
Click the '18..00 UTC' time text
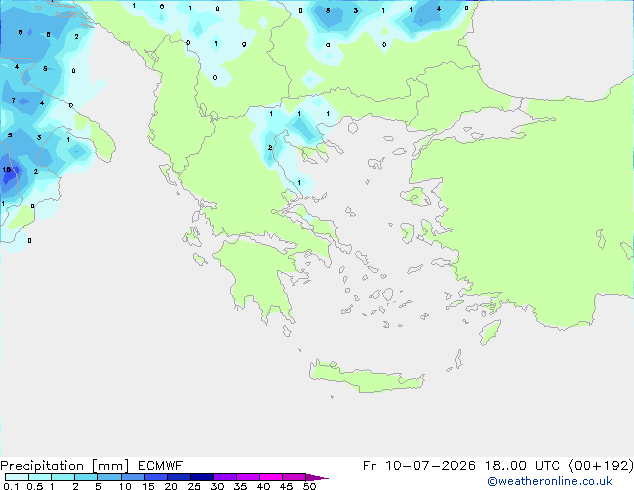[522, 466]
